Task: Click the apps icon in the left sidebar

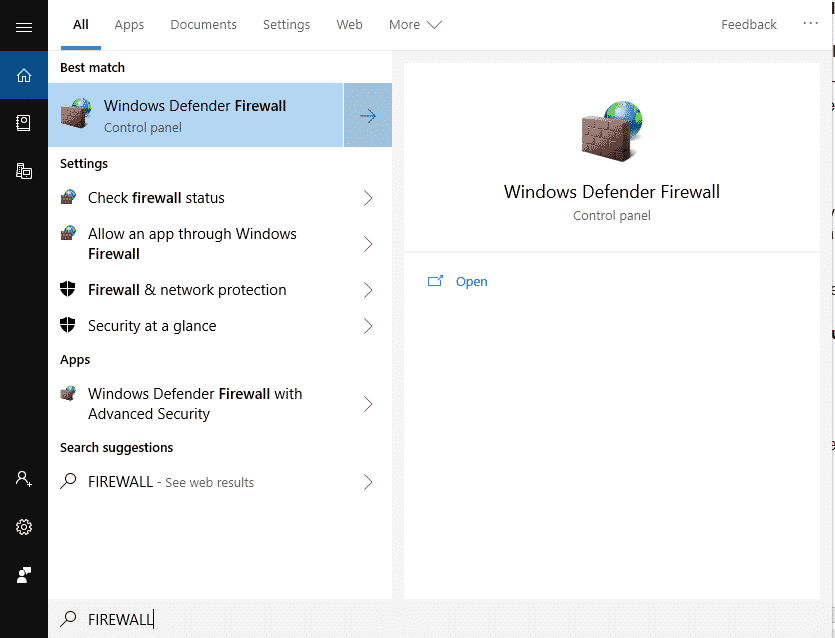Action: coord(23,170)
